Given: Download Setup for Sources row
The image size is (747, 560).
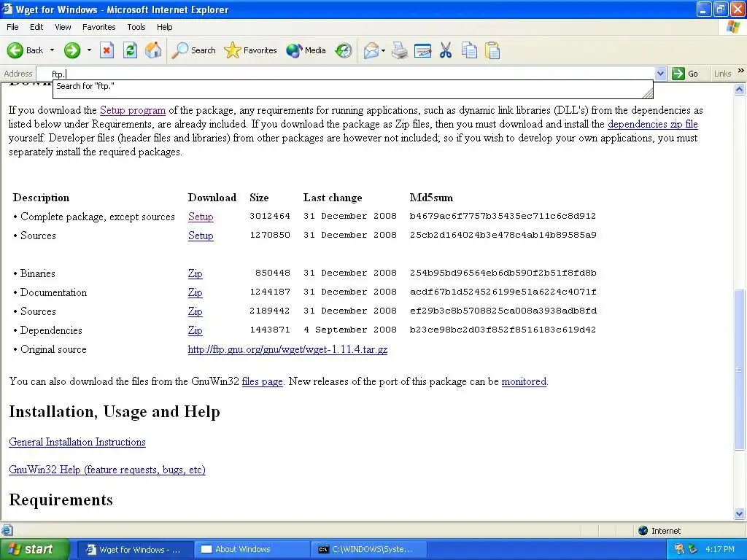Looking at the screenshot, I should 201,236.
